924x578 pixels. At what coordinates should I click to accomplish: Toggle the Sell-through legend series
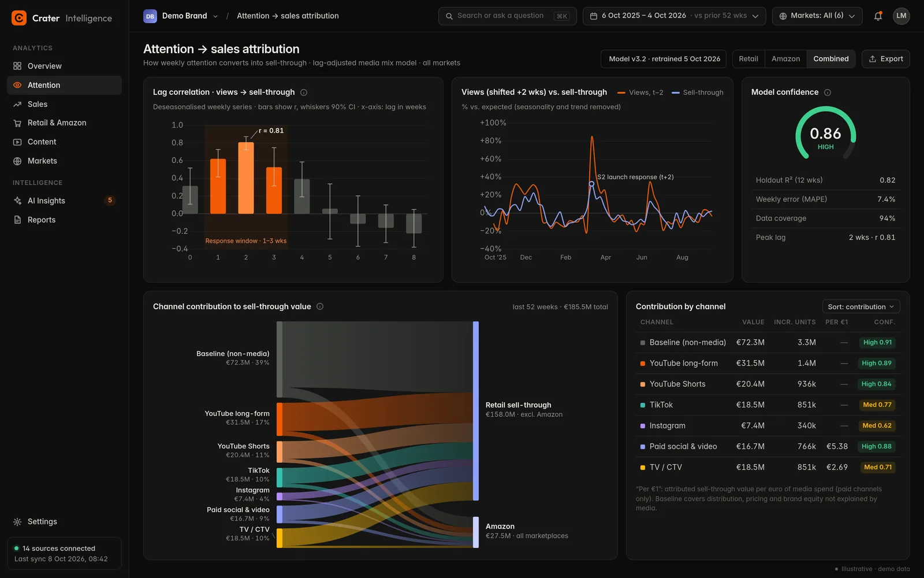698,92
